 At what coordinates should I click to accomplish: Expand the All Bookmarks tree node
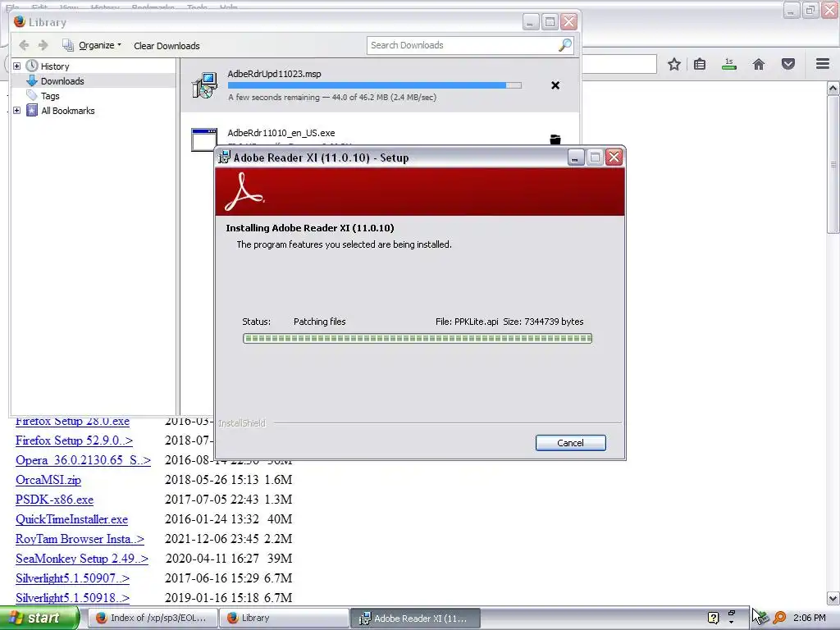16,111
